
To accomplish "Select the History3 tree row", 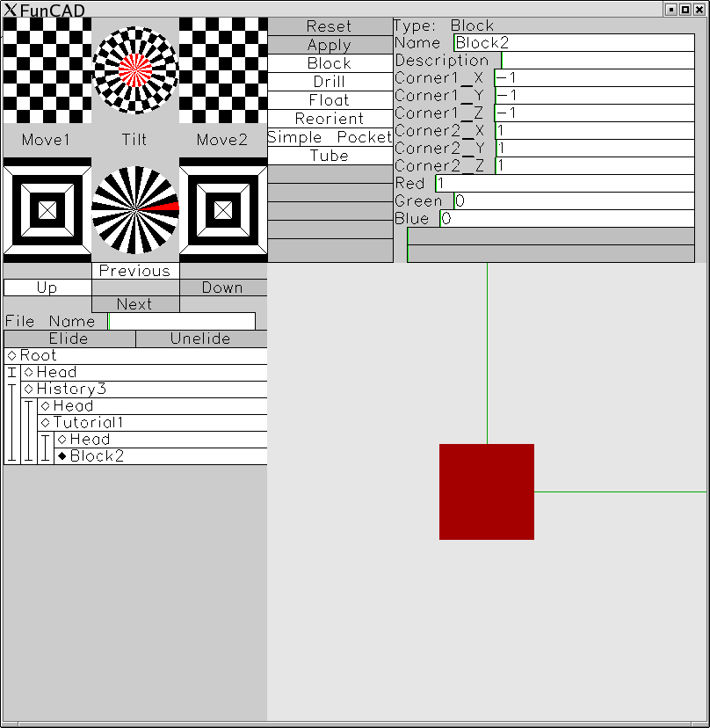I will [144, 389].
